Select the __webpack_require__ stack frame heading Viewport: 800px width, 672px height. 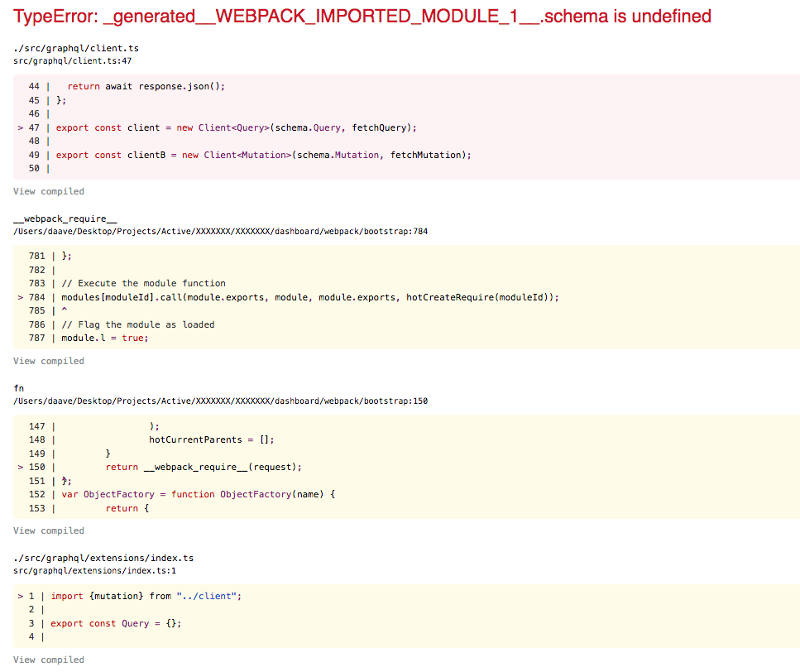(x=65, y=218)
